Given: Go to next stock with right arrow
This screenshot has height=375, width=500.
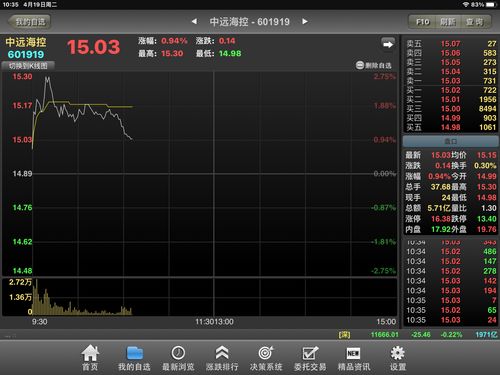Looking at the screenshot, I should point(305,22).
